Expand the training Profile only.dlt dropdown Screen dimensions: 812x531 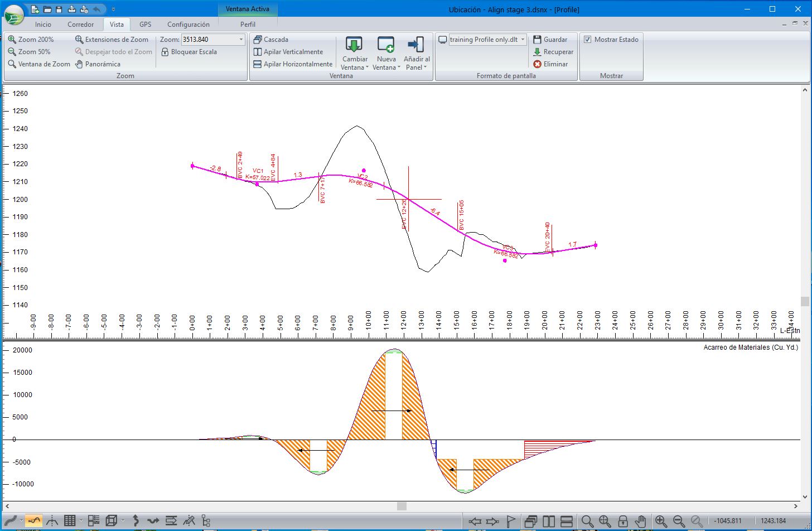(523, 40)
